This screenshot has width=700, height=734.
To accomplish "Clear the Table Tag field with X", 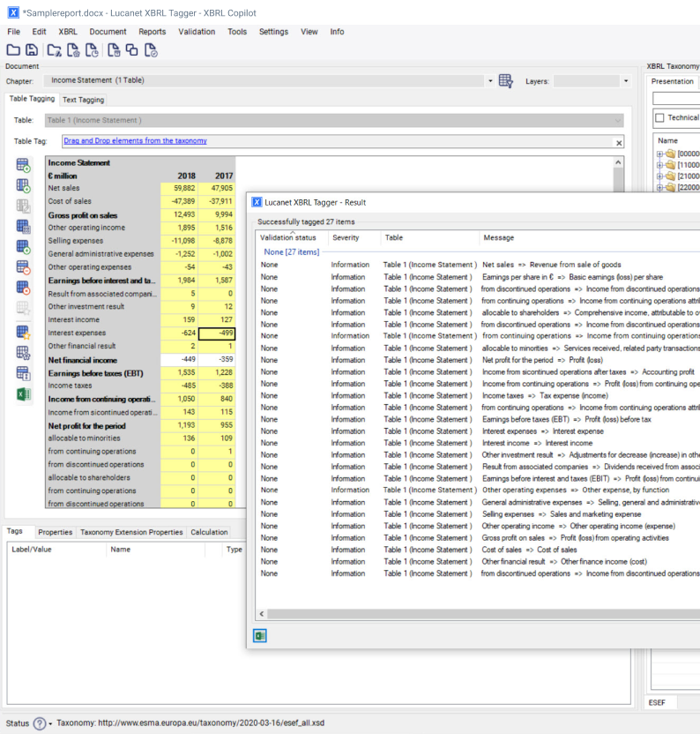I will coord(618,142).
